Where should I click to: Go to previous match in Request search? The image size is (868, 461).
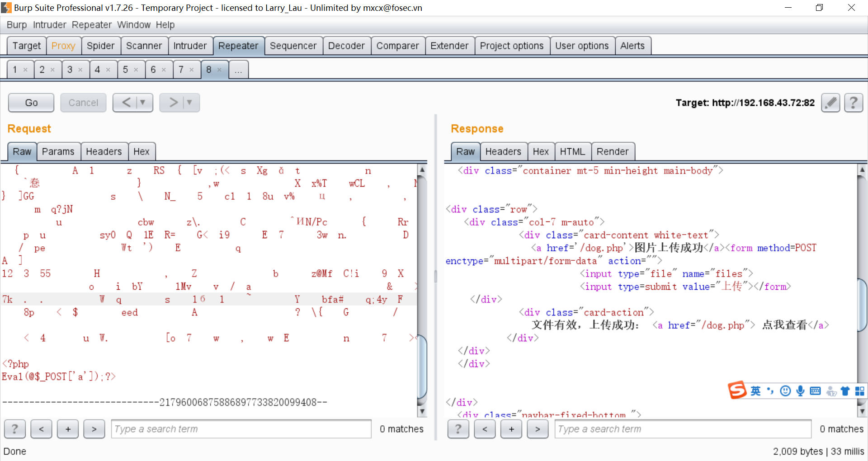click(x=41, y=429)
